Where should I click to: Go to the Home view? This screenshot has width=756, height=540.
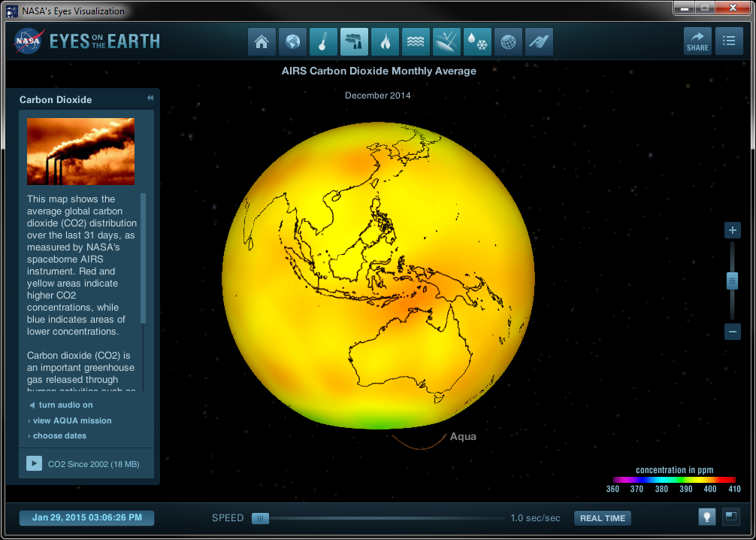[262, 42]
